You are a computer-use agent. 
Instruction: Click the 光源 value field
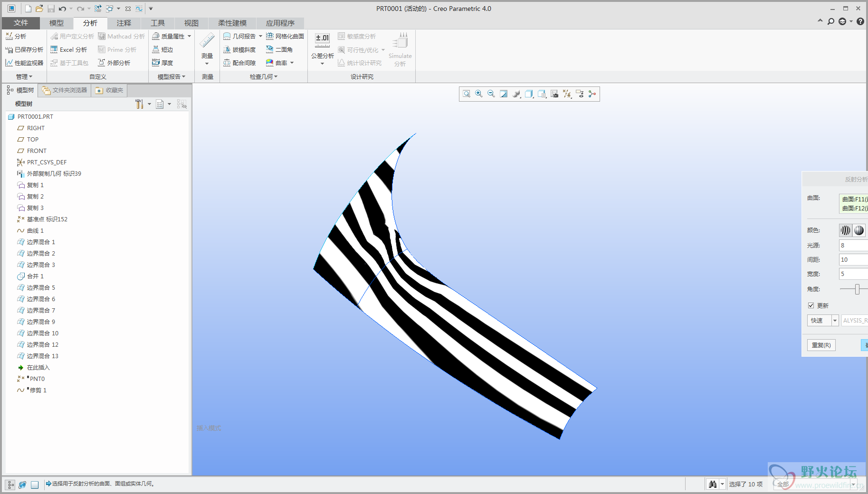[853, 246]
